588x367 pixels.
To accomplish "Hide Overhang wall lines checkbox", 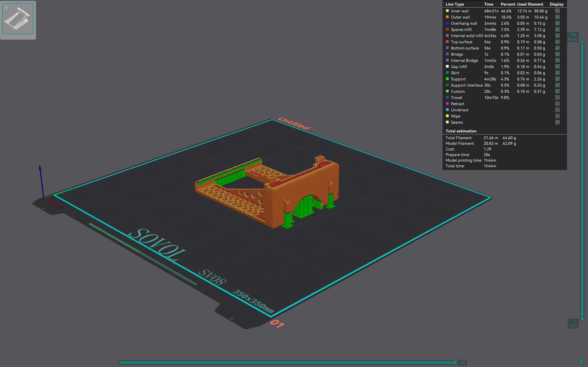I will click(557, 23).
